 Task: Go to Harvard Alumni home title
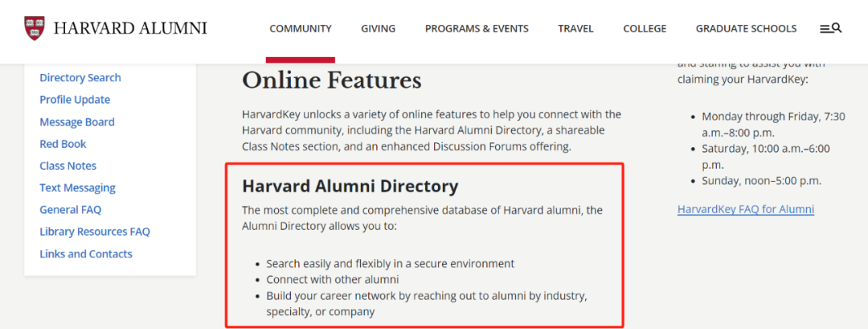[130, 28]
